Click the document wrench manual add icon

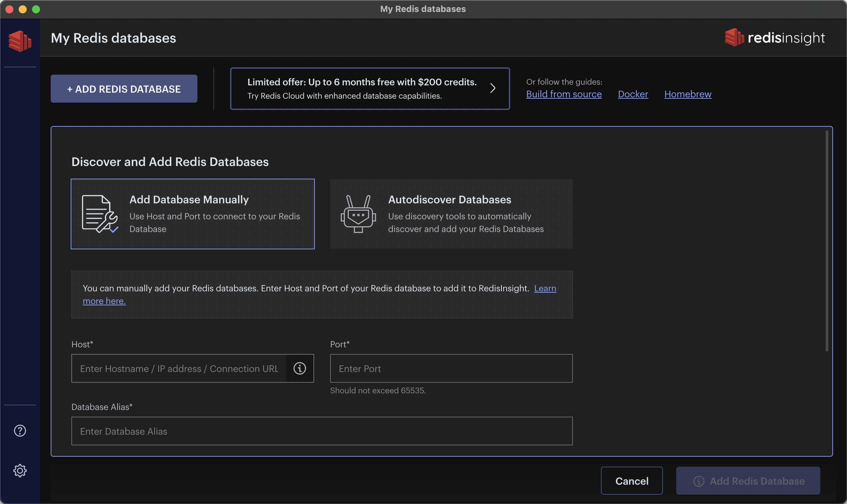(x=100, y=214)
